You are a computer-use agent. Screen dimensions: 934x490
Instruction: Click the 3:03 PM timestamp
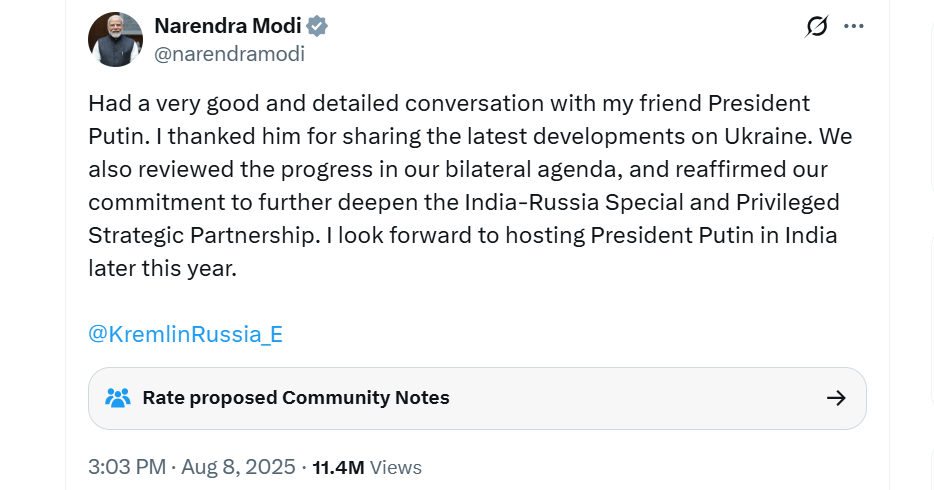(x=127, y=467)
